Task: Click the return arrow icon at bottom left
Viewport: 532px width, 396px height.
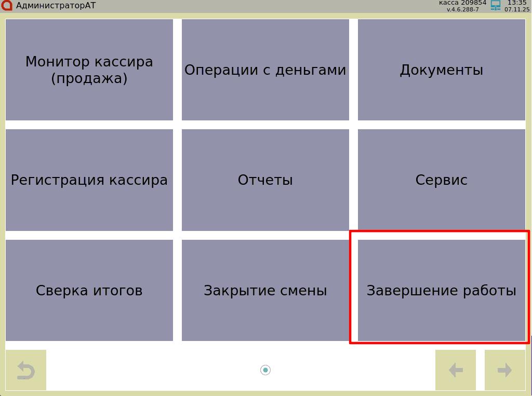Action: pyautogui.click(x=25, y=370)
